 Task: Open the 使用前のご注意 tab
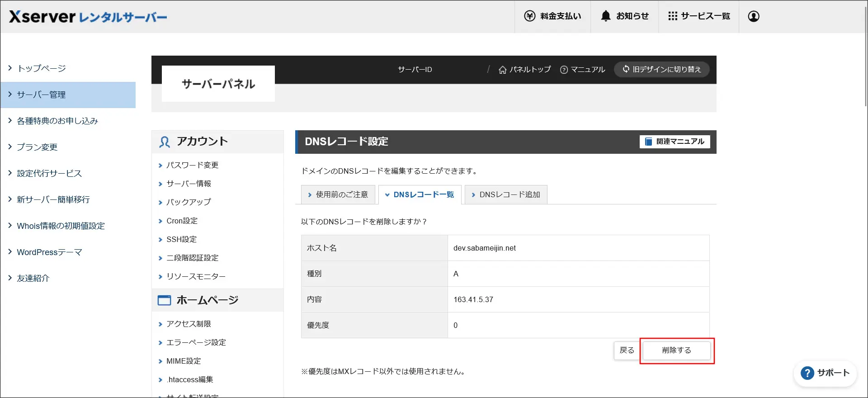coord(338,194)
